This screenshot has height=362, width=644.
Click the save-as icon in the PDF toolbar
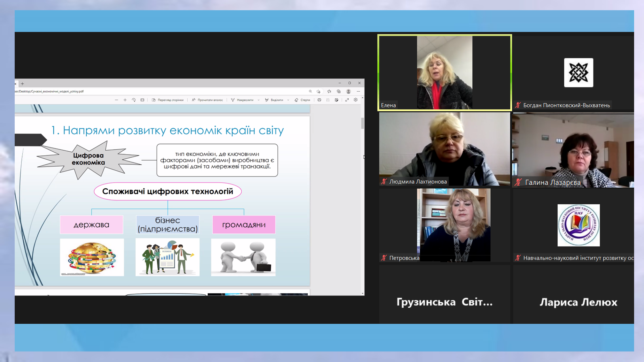point(337,100)
